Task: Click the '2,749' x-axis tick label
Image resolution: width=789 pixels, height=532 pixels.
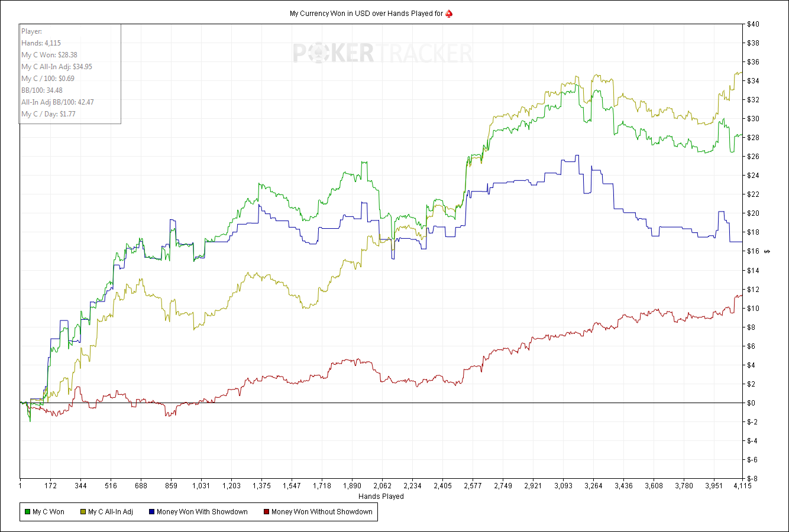Action: click(x=503, y=486)
